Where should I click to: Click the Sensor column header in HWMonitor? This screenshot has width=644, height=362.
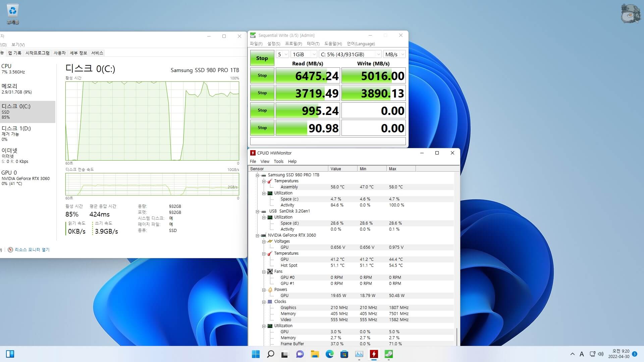[x=288, y=169]
